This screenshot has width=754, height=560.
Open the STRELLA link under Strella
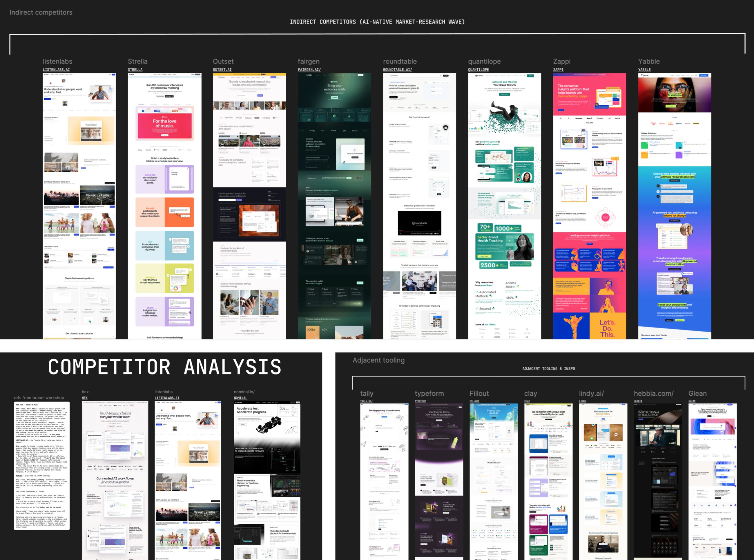pyautogui.click(x=135, y=70)
